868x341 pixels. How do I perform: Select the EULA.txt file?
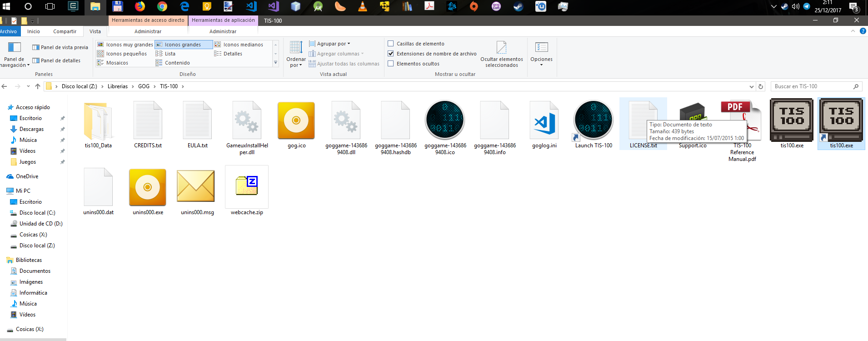coord(197,125)
